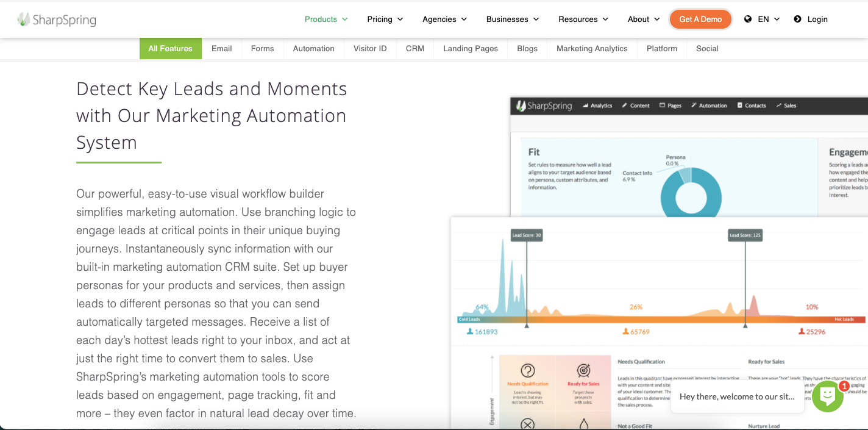
Task: Click the 'Fit' panel title
Action: (534, 152)
